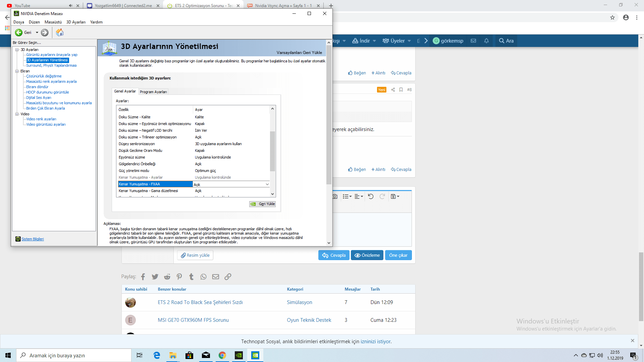This screenshot has width=644, height=362.
Task: Collapse the Ekran tree node
Action: click(17, 71)
